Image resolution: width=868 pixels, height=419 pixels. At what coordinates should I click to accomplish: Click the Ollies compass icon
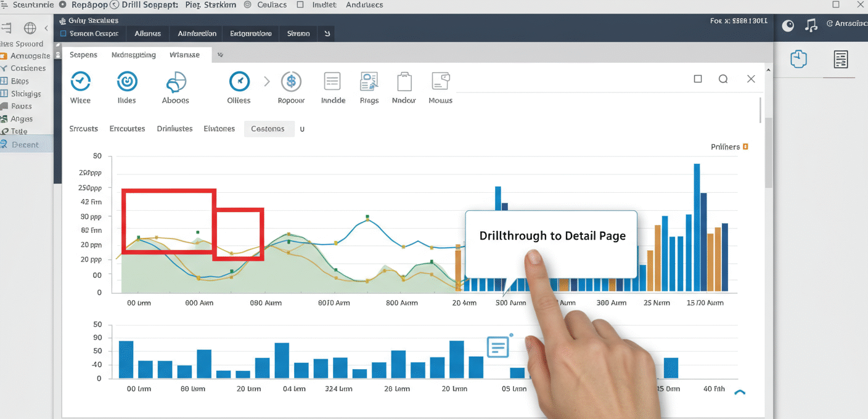click(239, 81)
